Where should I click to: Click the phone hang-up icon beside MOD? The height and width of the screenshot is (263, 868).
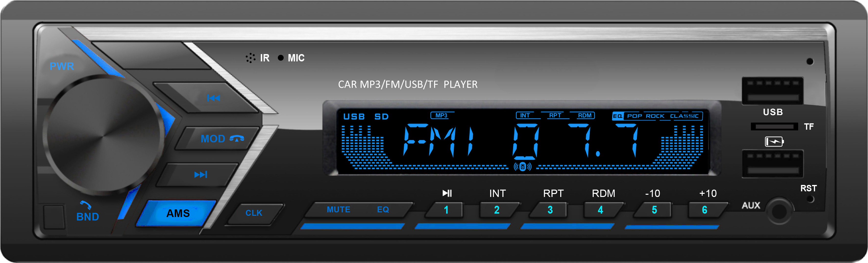(237, 138)
